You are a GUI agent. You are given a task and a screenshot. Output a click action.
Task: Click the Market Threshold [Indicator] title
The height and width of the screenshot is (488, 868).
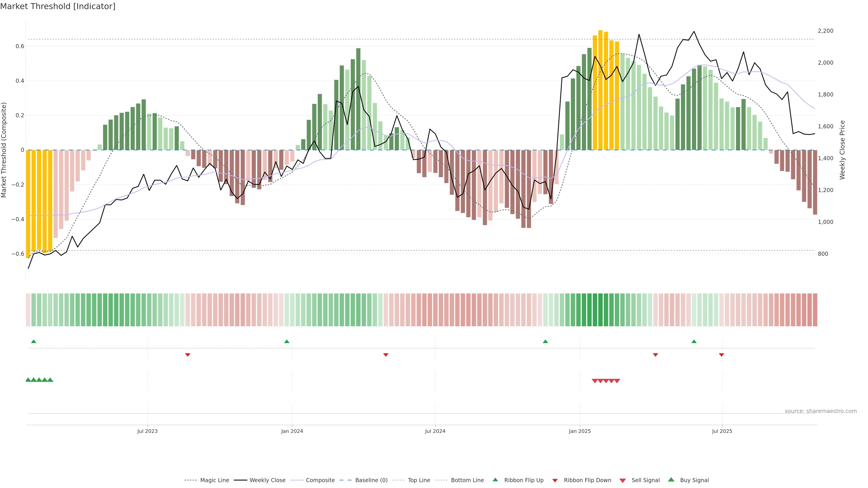(x=58, y=6)
